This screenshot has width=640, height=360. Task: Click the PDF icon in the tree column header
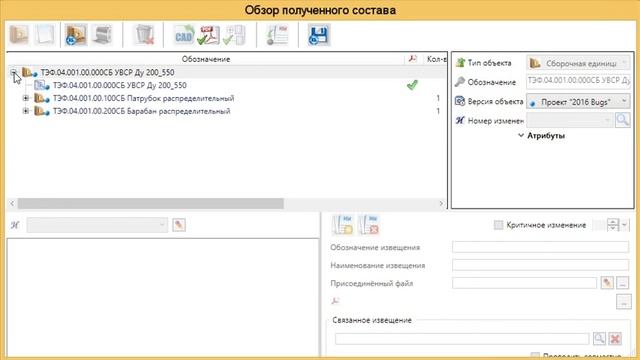[x=413, y=59]
